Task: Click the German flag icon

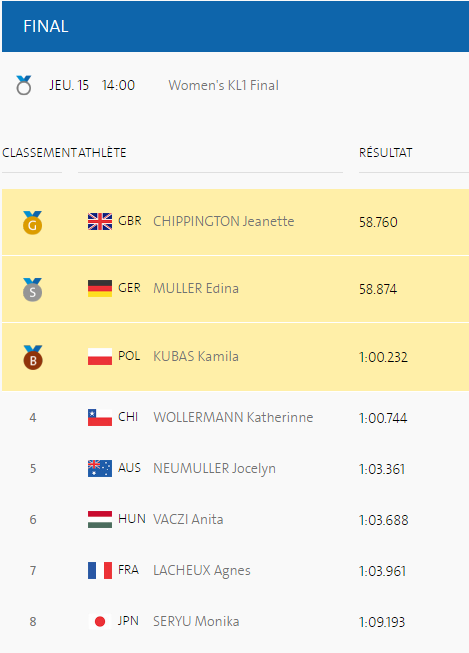Action: (100, 289)
